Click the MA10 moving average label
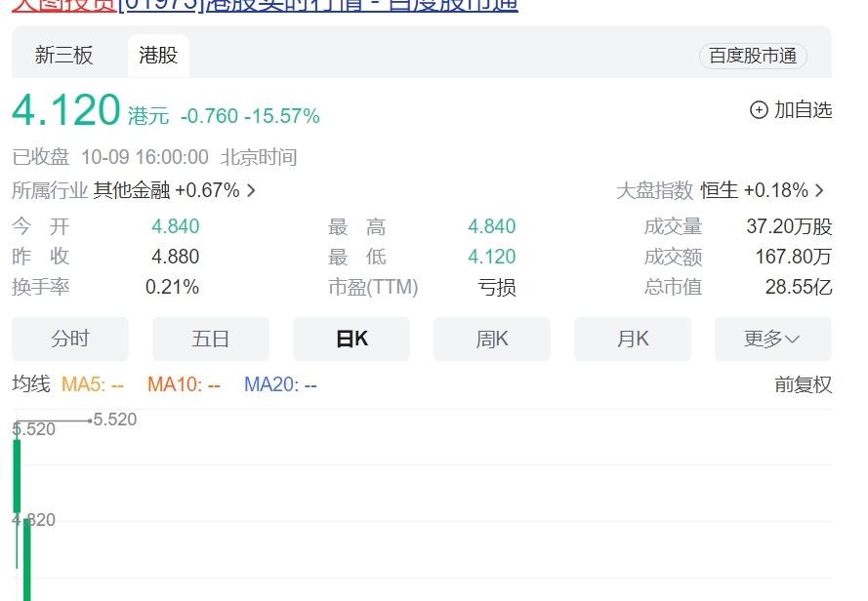 tap(184, 385)
